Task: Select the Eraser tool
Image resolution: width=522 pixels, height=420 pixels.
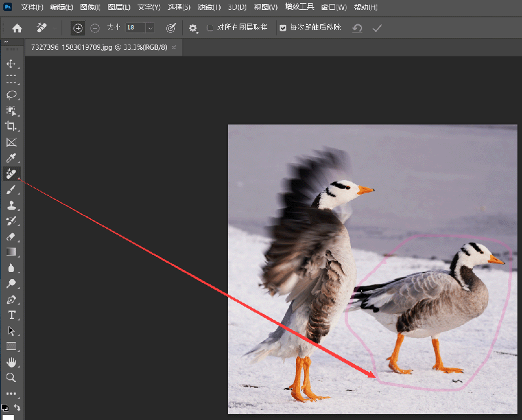Action: (11, 237)
